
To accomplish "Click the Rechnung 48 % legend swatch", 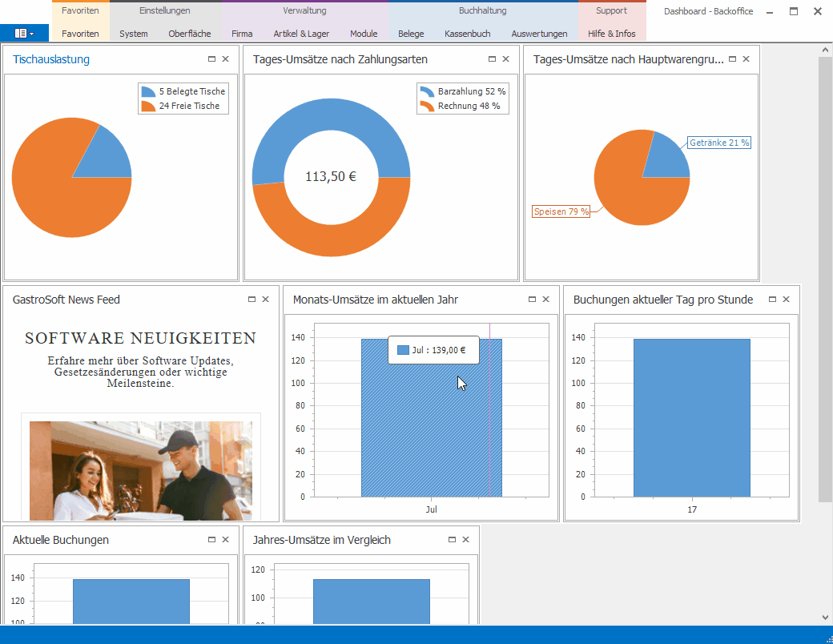I will tap(427, 107).
